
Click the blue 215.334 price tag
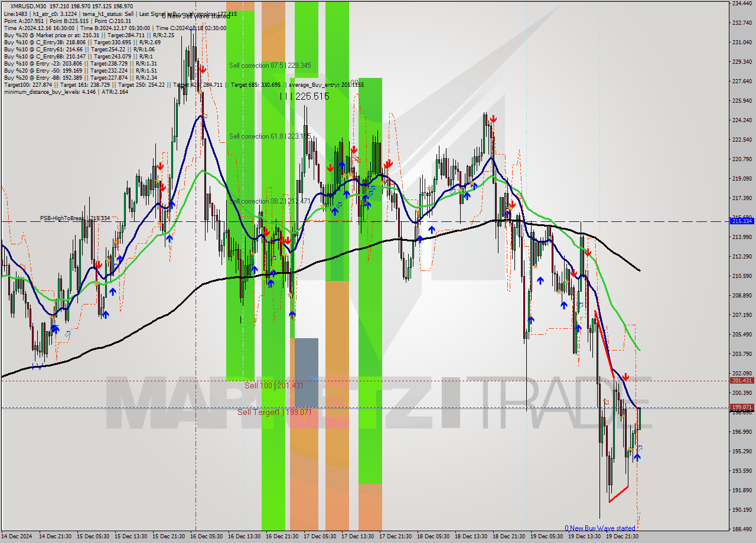click(x=742, y=221)
